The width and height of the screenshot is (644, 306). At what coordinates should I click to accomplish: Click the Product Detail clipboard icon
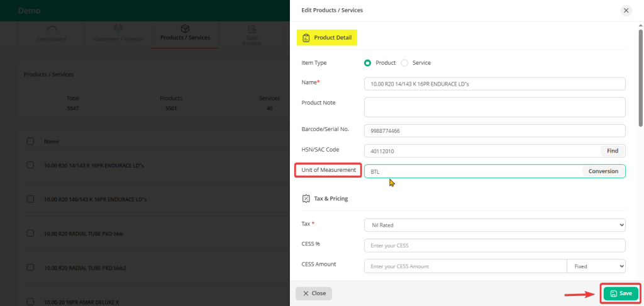point(306,38)
